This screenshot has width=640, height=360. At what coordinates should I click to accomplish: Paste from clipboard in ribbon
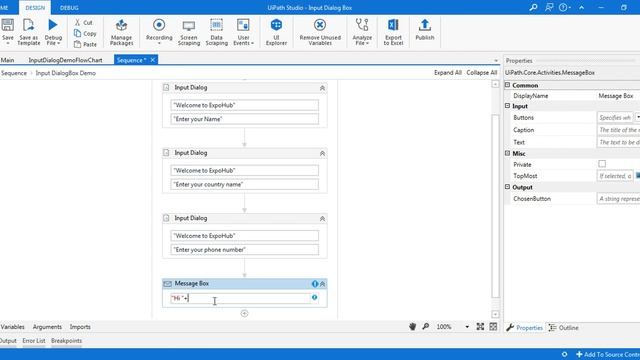click(85, 44)
